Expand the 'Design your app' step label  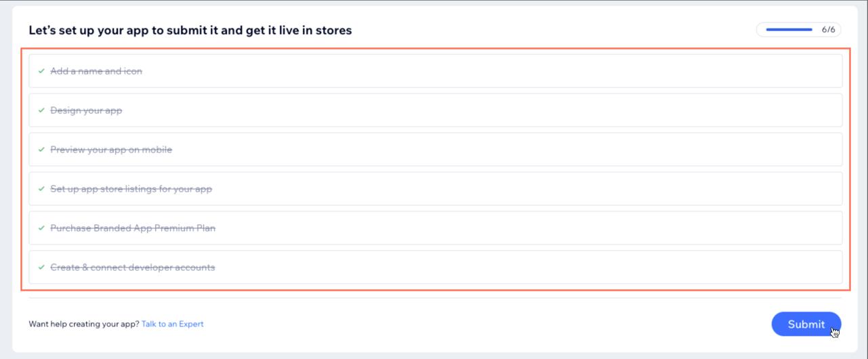click(x=86, y=110)
